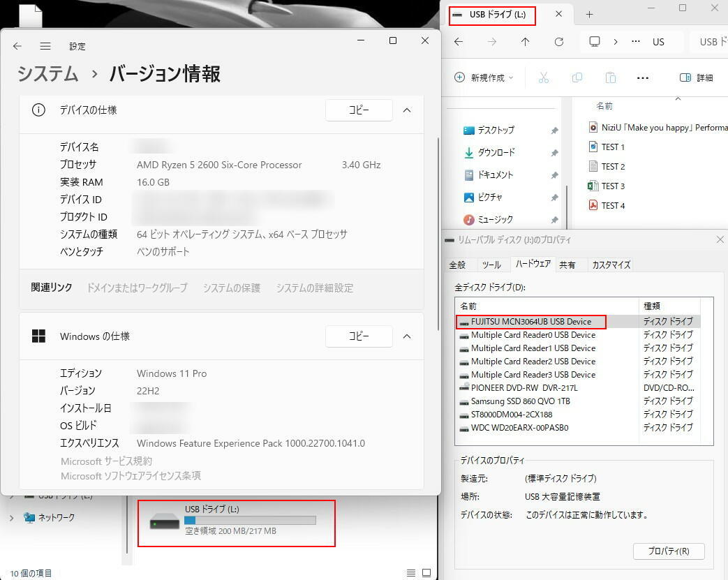Navigate forward in File Explorer
This screenshot has width=728, height=580.
pyautogui.click(x=492, y=42)
